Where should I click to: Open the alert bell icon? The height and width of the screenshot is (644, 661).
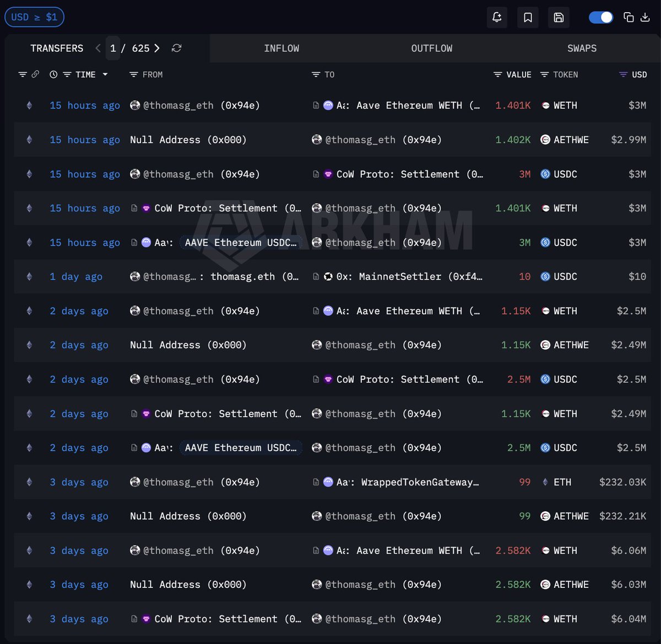[497, 17]
